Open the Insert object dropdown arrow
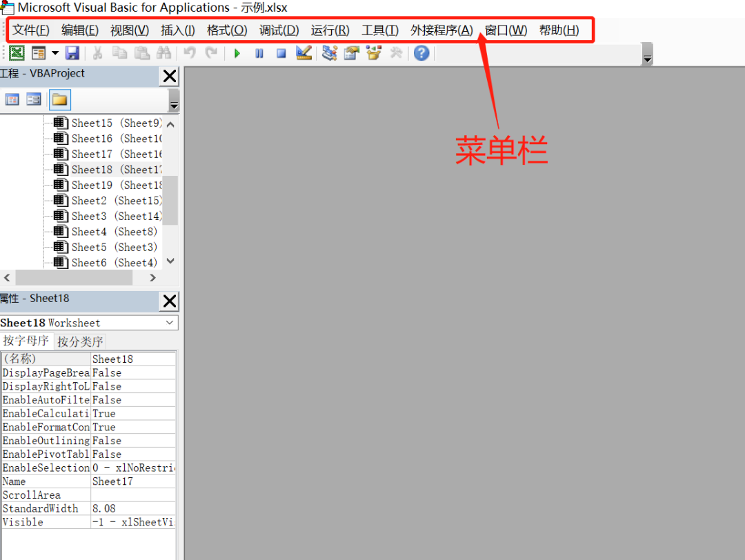The height and width of the screenshot is (560, 745). (x=55, y=52)
